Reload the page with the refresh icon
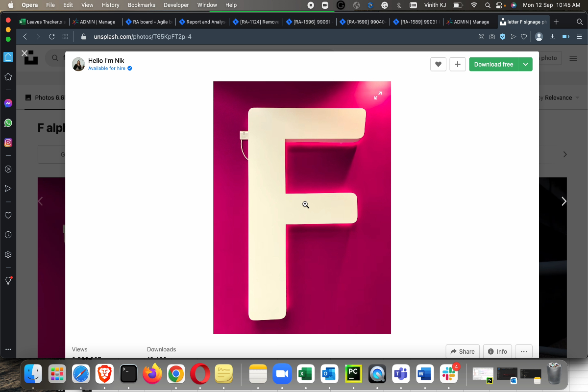Viewport: 588px width, 392px height. pos(52,37)
